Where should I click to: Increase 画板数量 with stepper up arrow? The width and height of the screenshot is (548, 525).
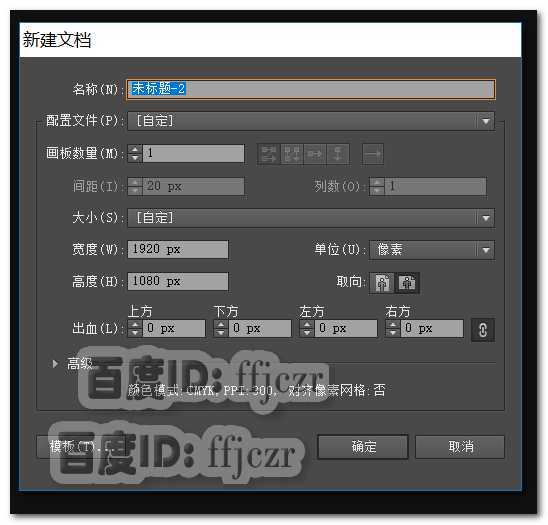(135, 149)
